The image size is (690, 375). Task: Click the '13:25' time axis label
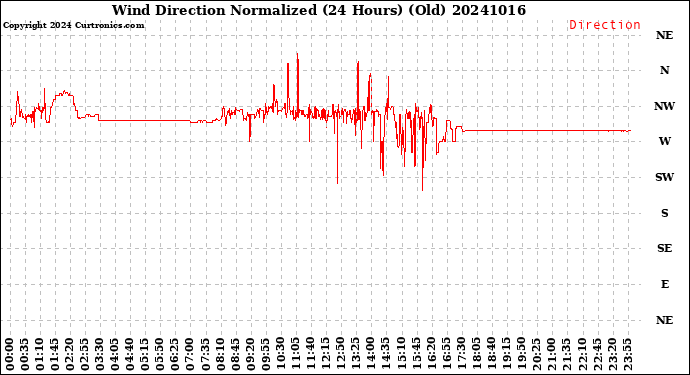(356, 354)
